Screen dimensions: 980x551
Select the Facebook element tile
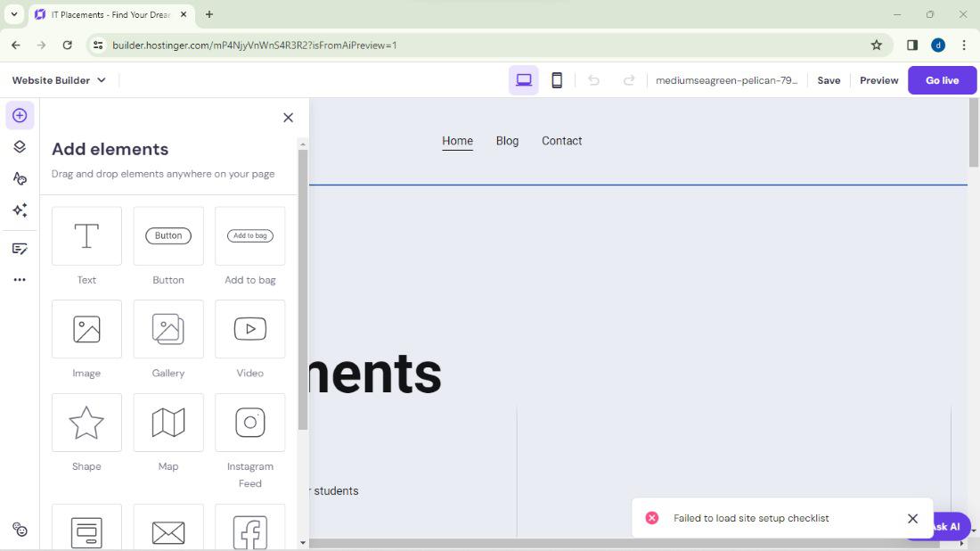click(250, 527)
